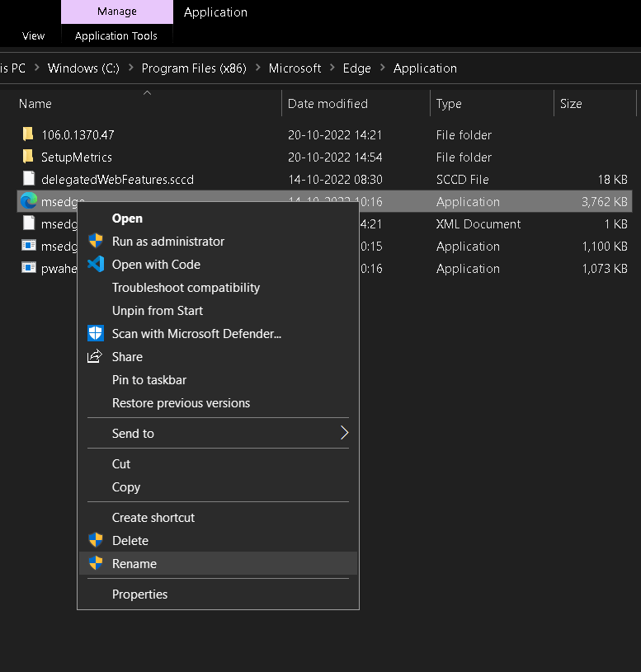This screenshot has width=641, height=672.
Task: Select Run as administrator option
Action: [x=168, y=242]
